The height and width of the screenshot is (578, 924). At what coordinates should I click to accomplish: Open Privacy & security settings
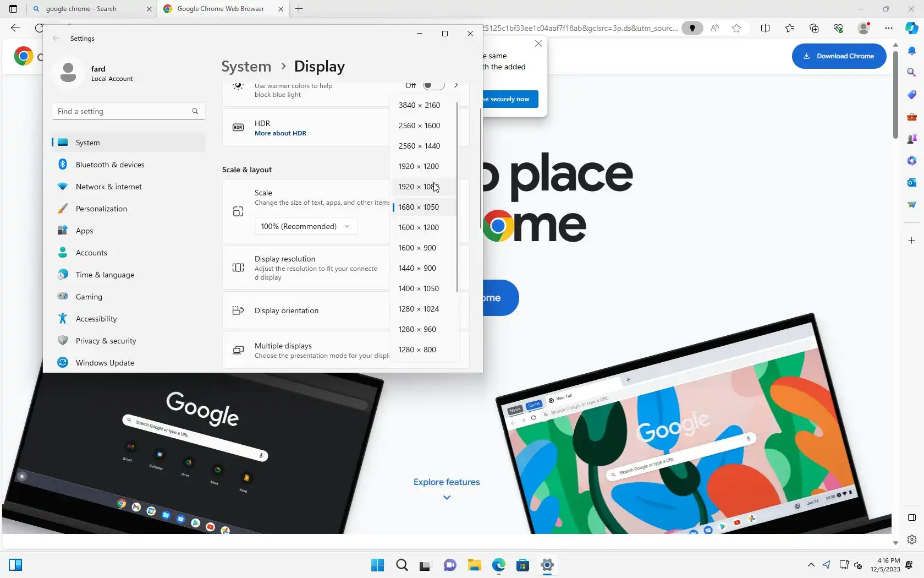pyautogui.click(x=129, y=341)
